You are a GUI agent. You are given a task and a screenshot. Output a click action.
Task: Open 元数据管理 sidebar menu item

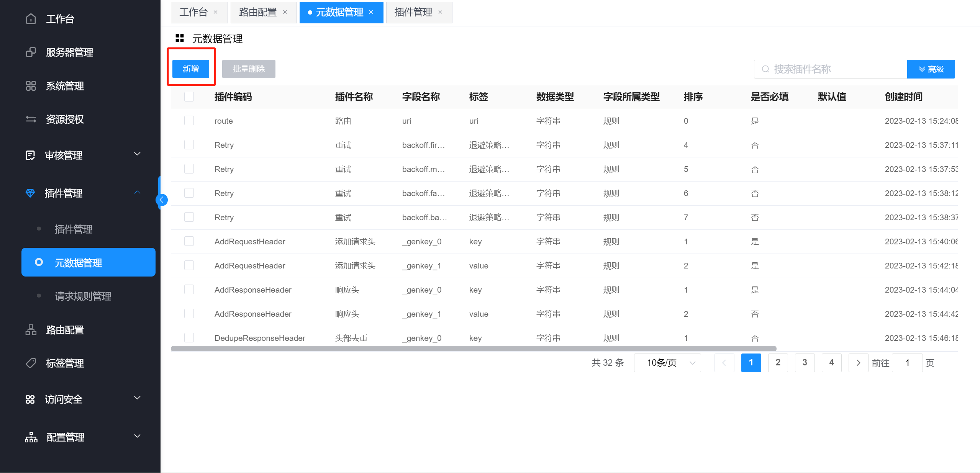click(88, 262)
